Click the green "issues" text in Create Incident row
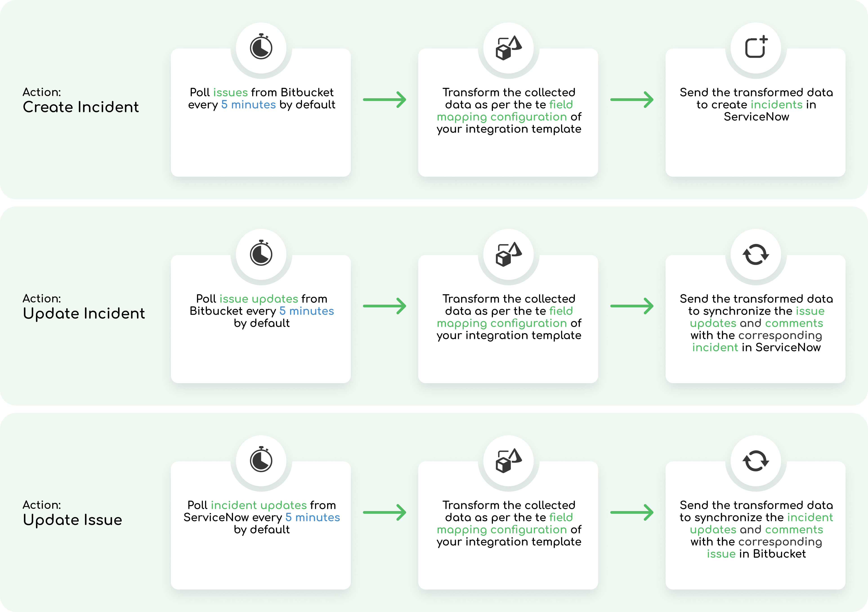 pos(231,93)
